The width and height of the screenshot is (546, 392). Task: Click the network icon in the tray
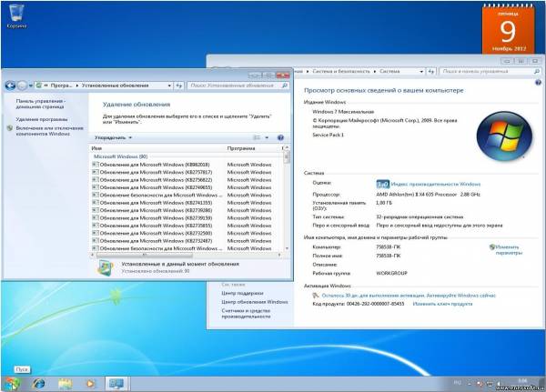tap(490, 384)
